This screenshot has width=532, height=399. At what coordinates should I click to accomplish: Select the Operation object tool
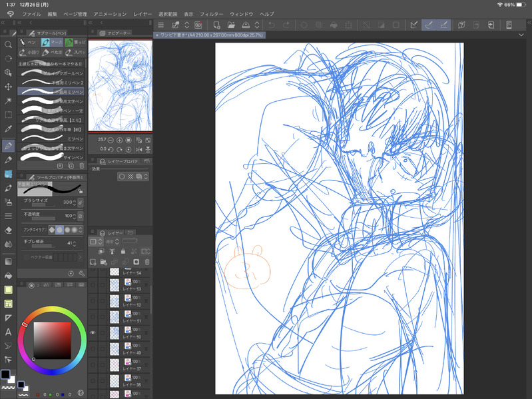click(x=8, y=73)
